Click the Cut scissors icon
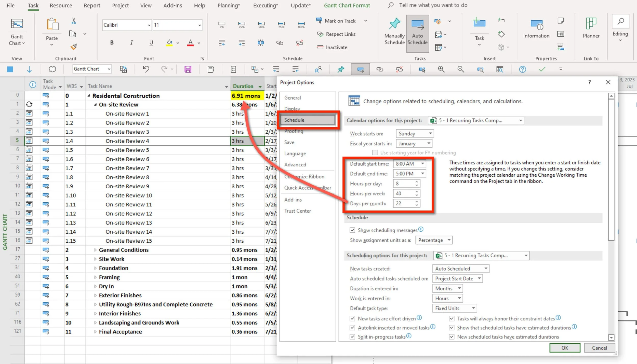 pos(74,21)
